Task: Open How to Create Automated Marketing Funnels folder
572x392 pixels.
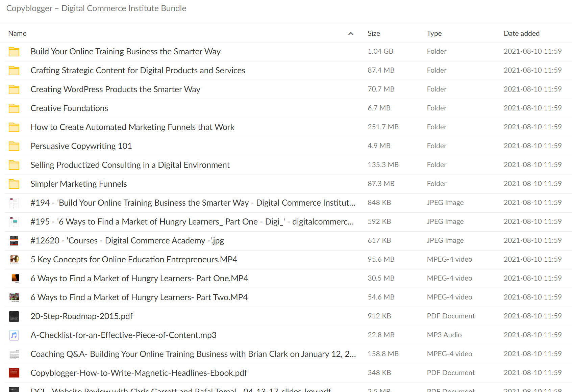Action: (132, 127)
